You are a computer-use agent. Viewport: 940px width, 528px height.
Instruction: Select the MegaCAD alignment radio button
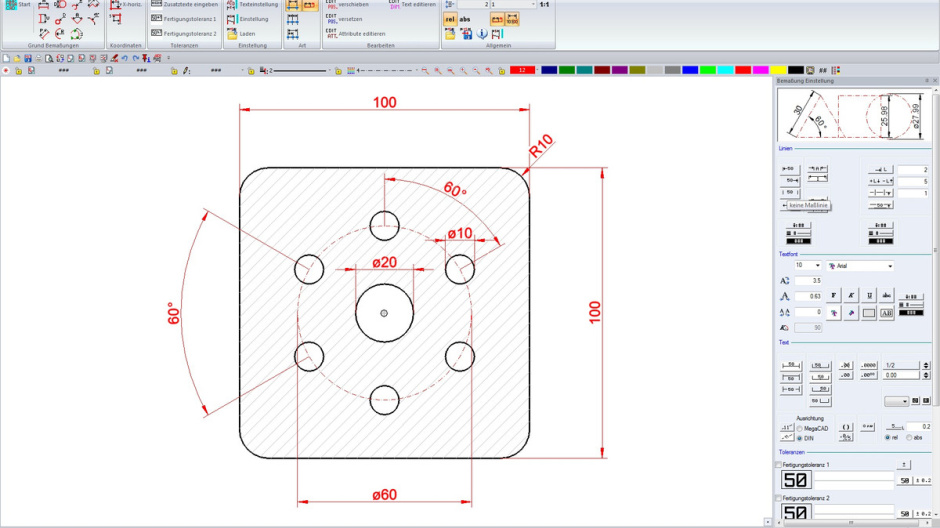point(800,428)
